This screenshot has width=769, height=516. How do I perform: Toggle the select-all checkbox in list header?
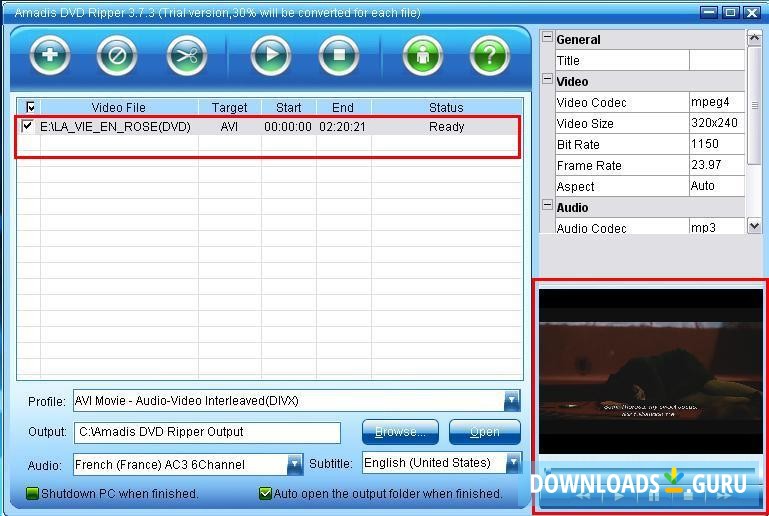(x=30, y=106)
